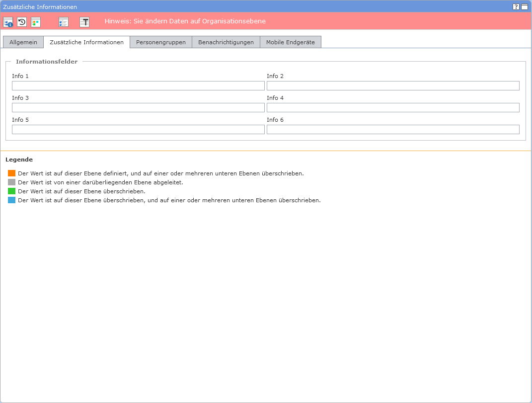Click the colored squares legend icon
This screenshot has height=403, width=532.
36,22
